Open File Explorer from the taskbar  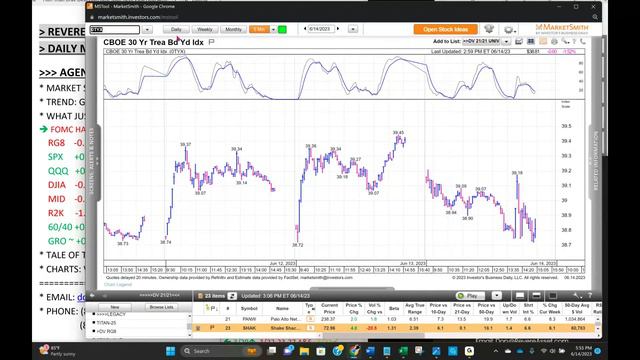click(304, 351)
